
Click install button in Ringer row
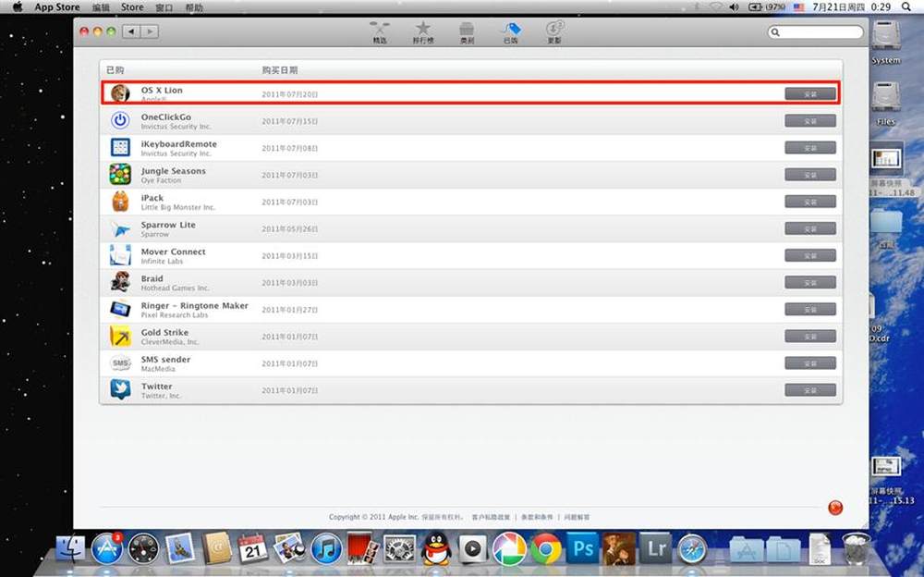(809, 310)
